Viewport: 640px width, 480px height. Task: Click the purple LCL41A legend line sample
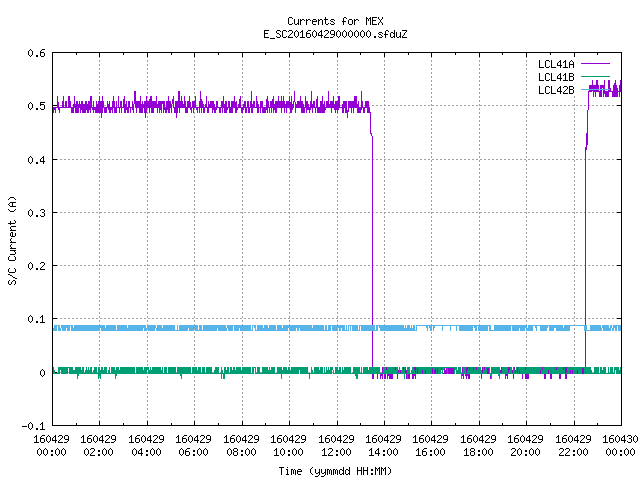point(595,64)
